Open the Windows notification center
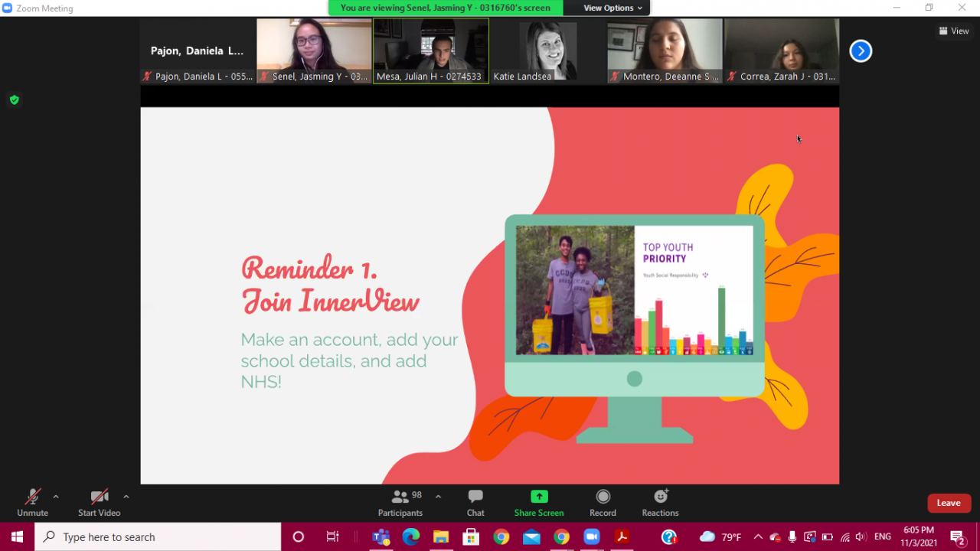The image size is (980, 551). [957, 536]
